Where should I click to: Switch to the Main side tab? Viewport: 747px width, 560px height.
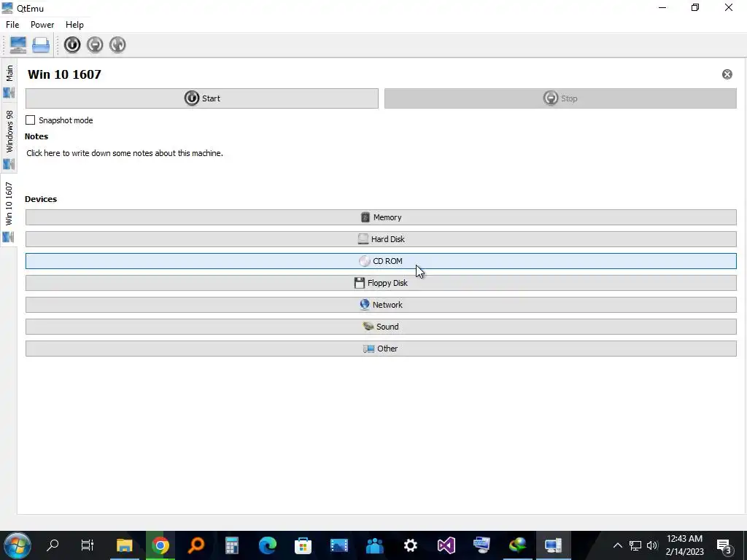tap(9, 80)
